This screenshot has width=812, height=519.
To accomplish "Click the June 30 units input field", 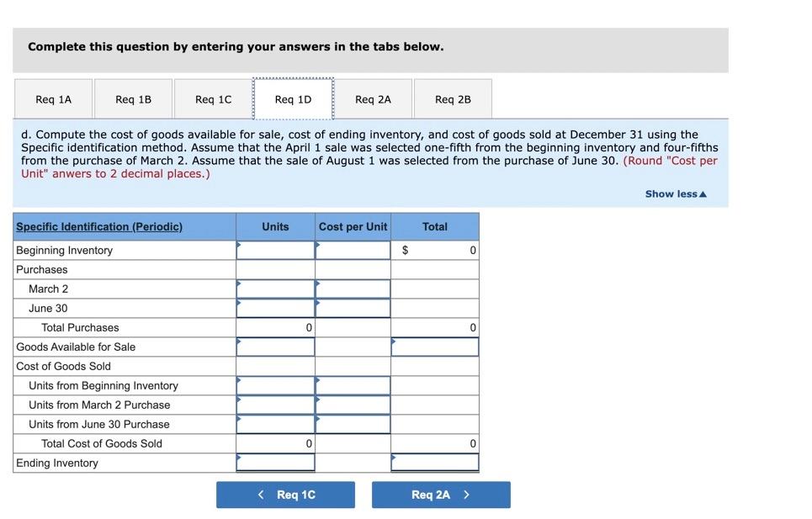I will (x=273, y=308).
